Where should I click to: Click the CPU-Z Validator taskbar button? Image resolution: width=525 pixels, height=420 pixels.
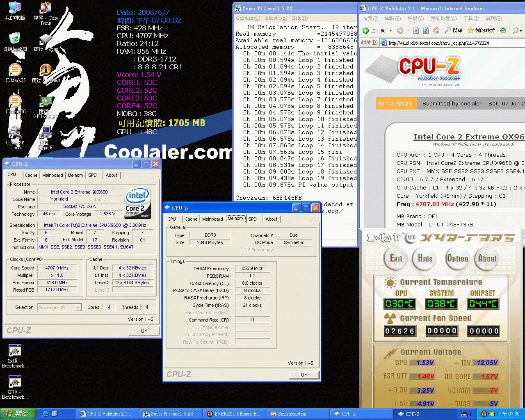click(x=107, y=414)
